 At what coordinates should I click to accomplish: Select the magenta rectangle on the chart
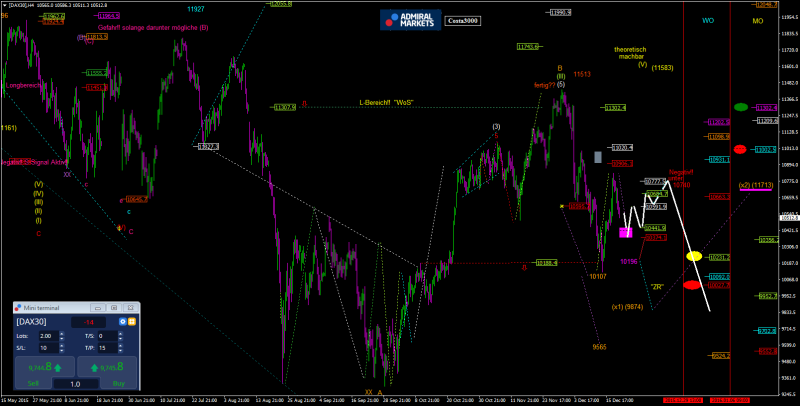(625, 232)
